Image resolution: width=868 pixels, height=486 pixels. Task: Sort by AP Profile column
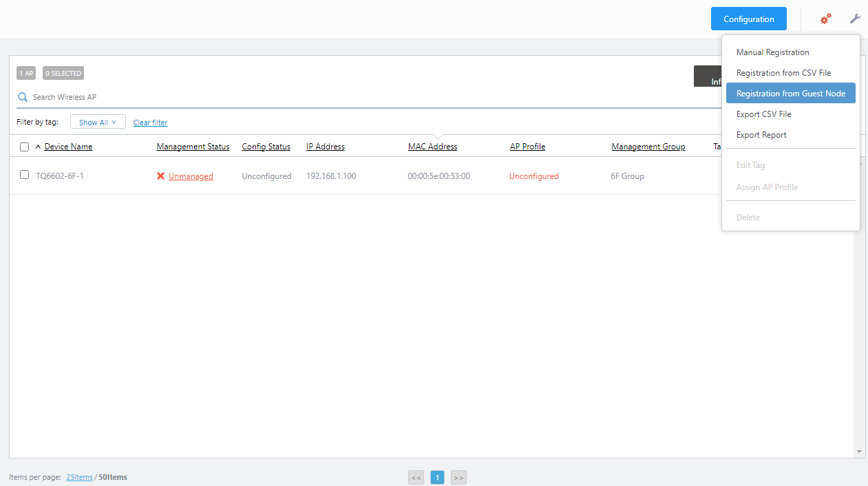coord(527,147)
